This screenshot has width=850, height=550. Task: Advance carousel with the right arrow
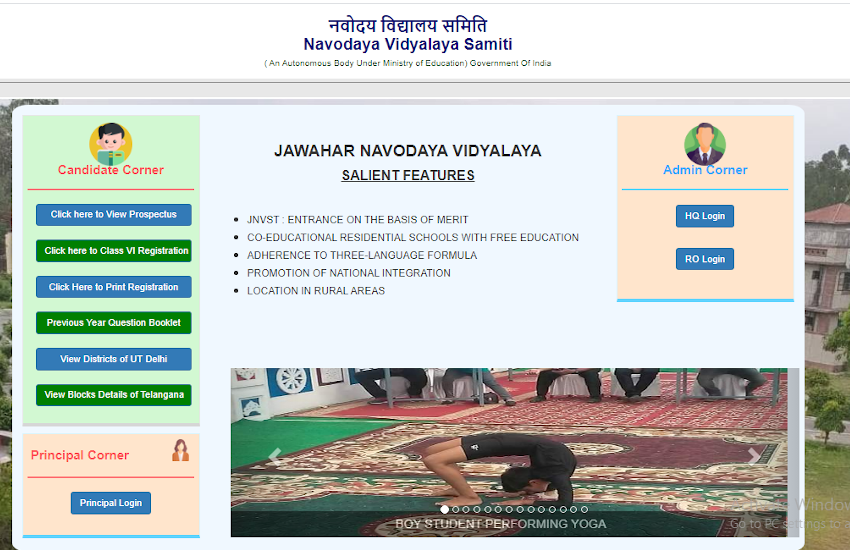(754, 456)
